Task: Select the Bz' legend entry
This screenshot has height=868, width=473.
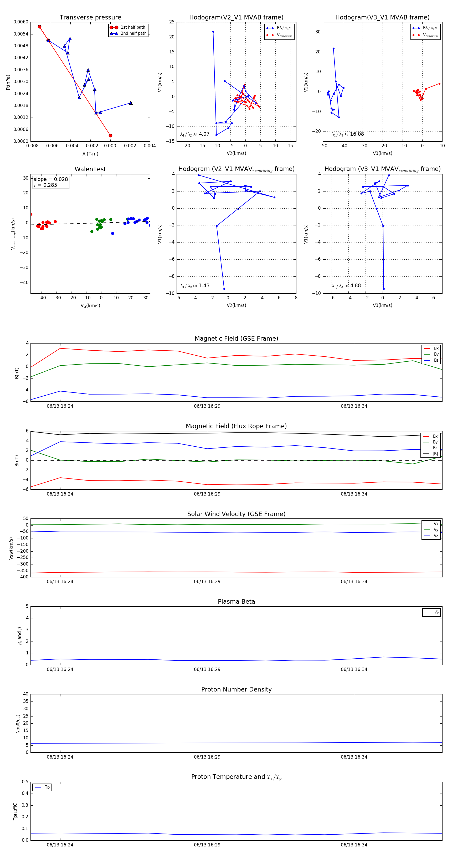Action: click(431, 448)
